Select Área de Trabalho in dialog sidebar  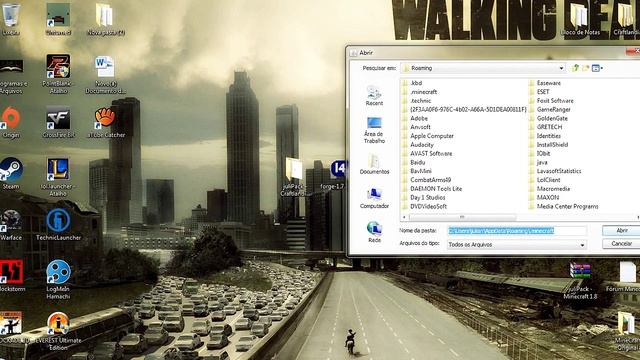(374, 130)
